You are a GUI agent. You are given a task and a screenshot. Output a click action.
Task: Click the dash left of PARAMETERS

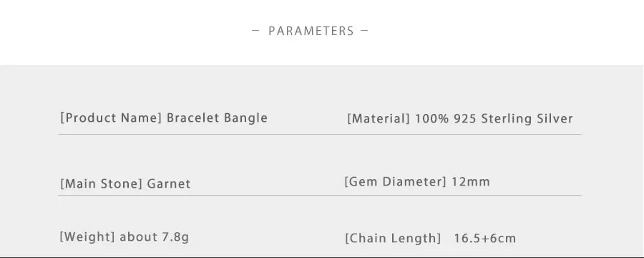pos(255,30)
